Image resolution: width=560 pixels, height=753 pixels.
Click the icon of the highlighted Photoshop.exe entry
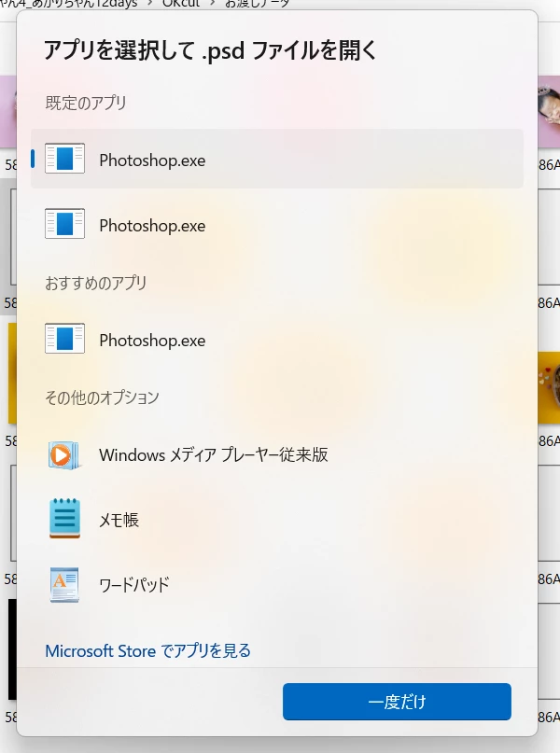pos(64,159)
